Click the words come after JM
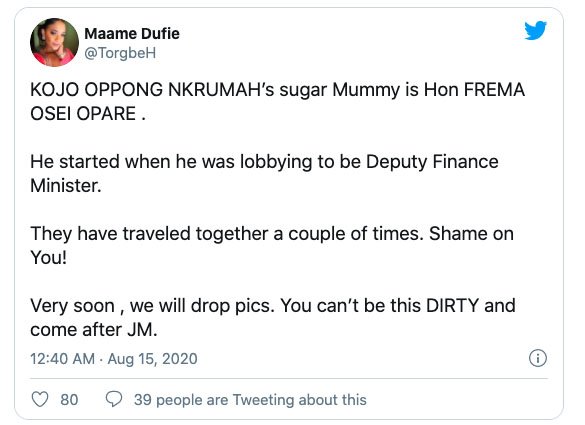 click(94, 329)
